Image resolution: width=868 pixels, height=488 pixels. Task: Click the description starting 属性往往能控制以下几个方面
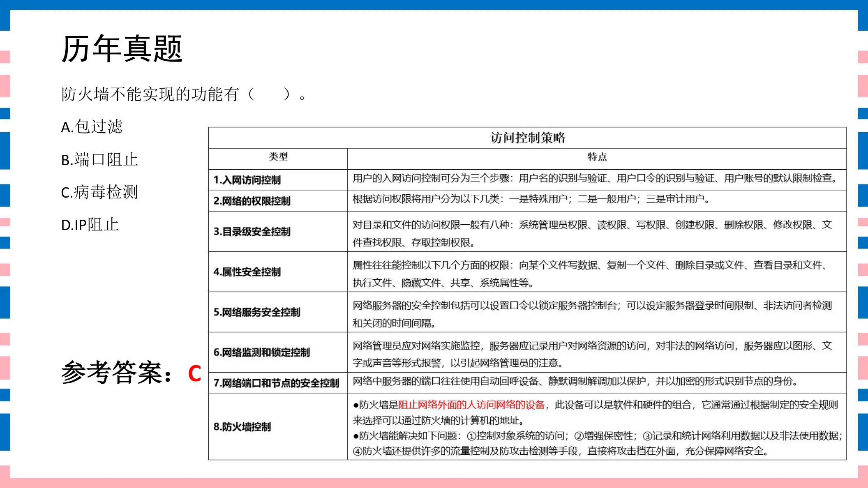click(x=591, y=274)
